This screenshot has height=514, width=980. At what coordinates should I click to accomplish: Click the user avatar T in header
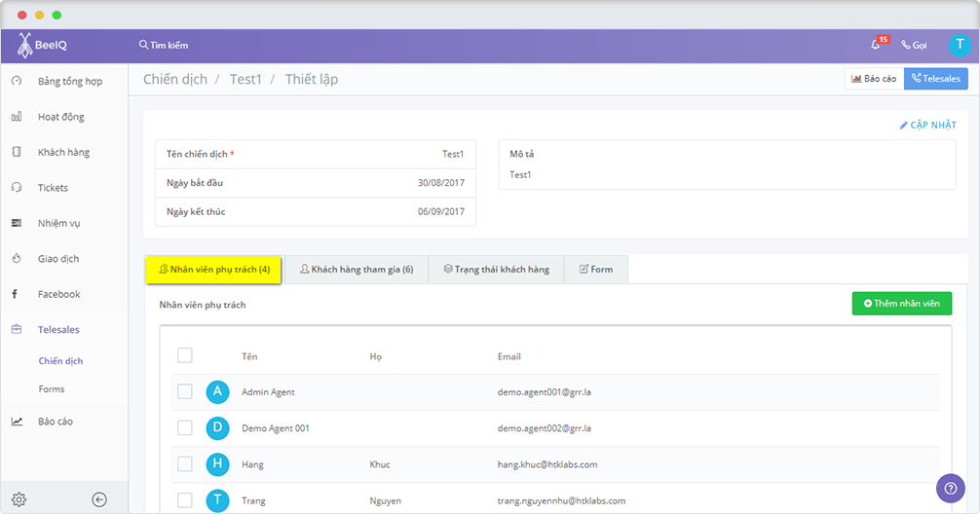point(960,45)
